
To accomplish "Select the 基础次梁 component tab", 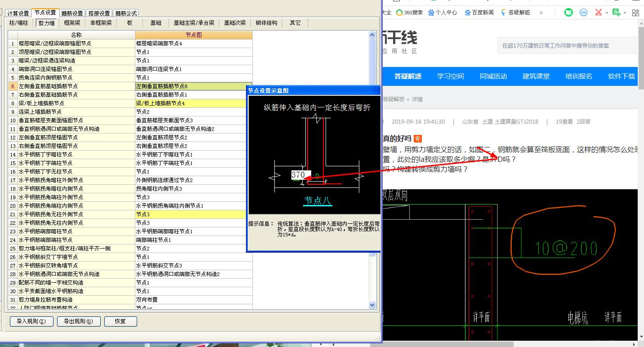I will point(235,23).
